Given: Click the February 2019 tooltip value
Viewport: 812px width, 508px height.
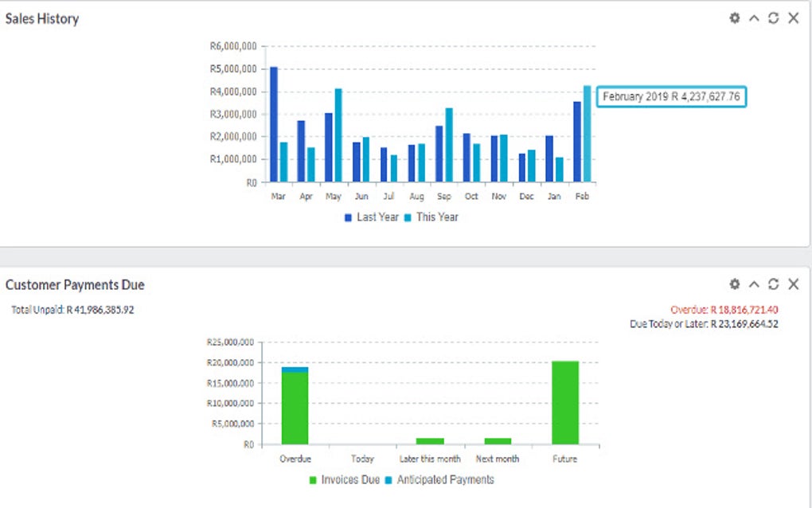Looking at the screenshot, I should pos(672,96).
